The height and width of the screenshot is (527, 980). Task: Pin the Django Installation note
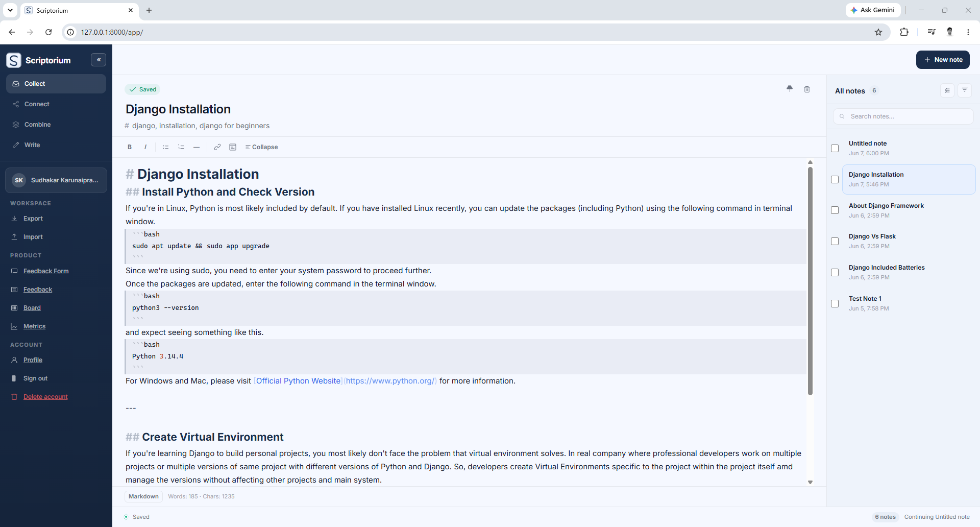pyautogui.click(x=790, y=89)
